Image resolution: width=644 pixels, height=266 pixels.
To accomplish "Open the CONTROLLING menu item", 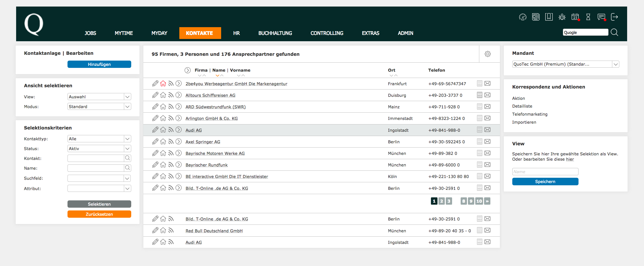I will point(327,33).
